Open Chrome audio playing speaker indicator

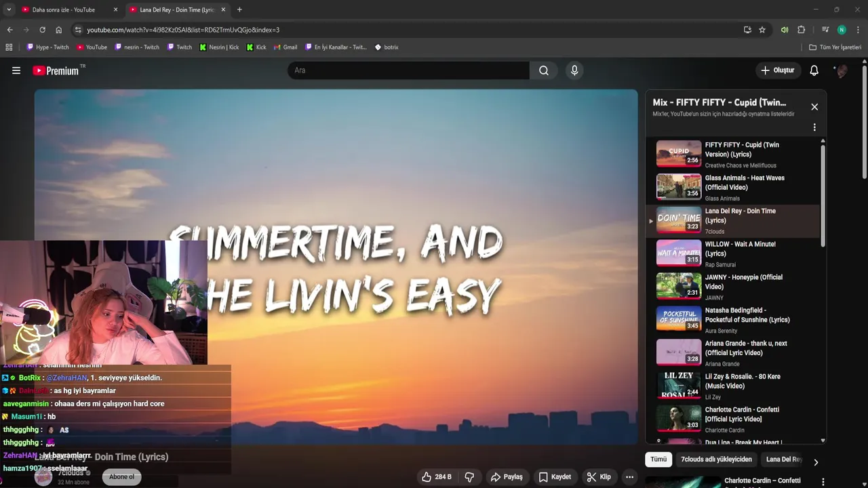[785, 30]
